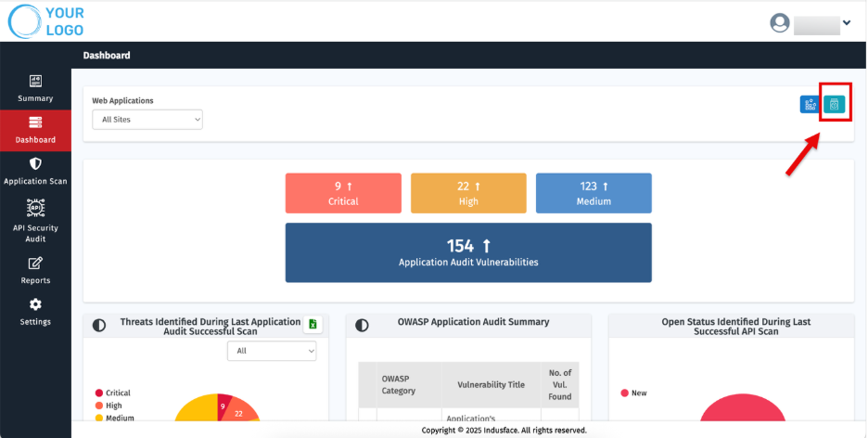Click the Vulnerability Title column header
This screenshot has width=868, height=438.
pyautogui.click(x=491, y=385)
